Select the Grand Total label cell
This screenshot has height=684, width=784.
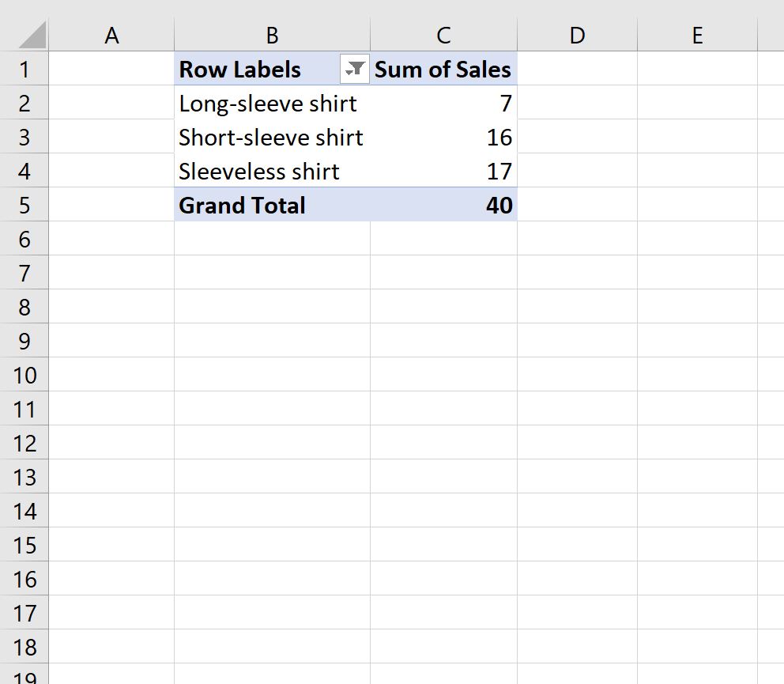(x=272, y=205)
